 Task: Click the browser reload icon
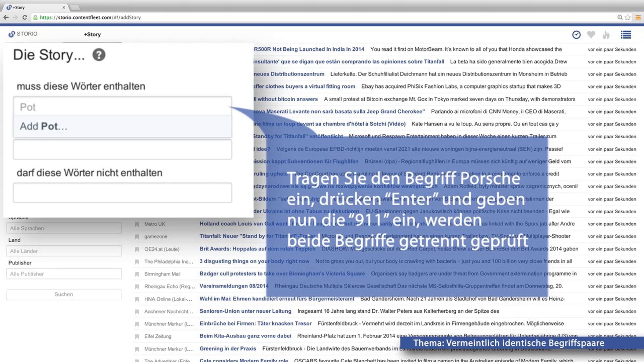tap(25, 17)
